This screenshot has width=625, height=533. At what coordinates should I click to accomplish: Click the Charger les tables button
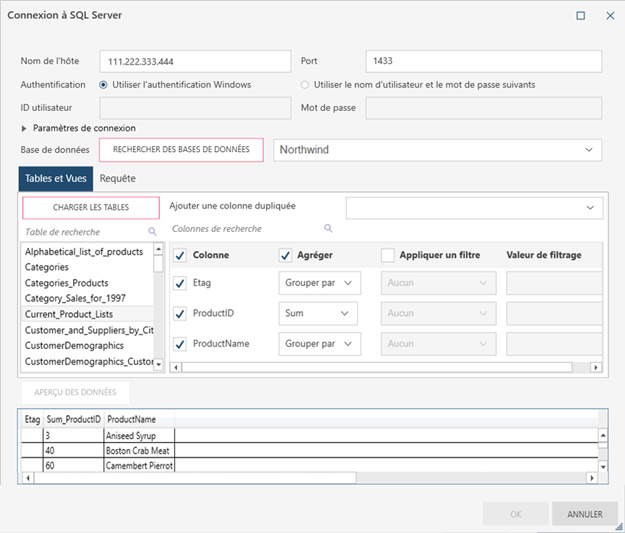(x=90, y=207)
